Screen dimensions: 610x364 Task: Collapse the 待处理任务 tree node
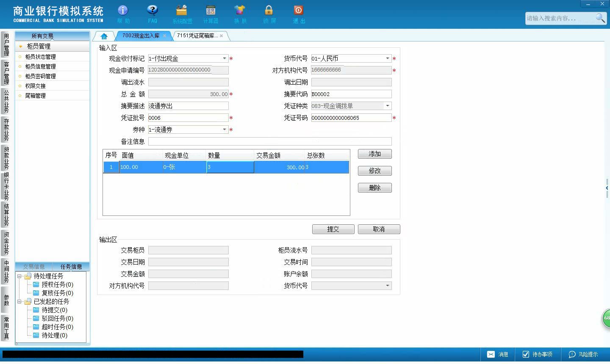19,276
